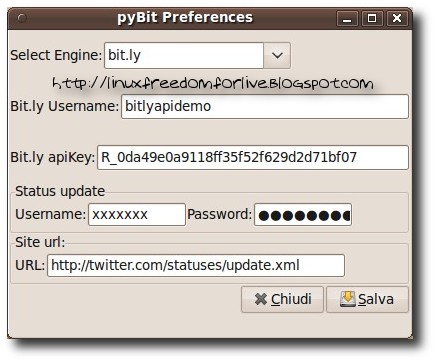
Task: Focus the Password field with dots
Action: click(x=303, y=215)
